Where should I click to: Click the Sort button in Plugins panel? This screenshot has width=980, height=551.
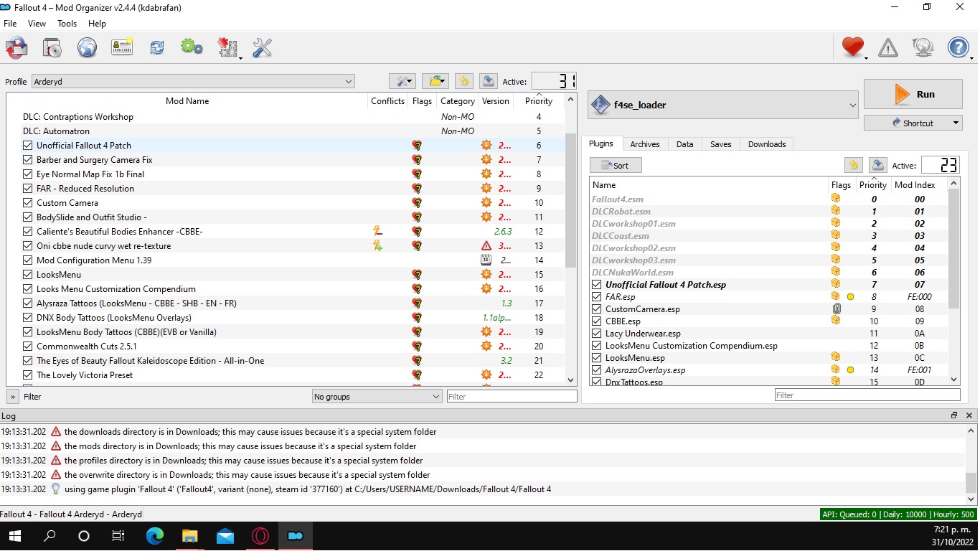615,165
